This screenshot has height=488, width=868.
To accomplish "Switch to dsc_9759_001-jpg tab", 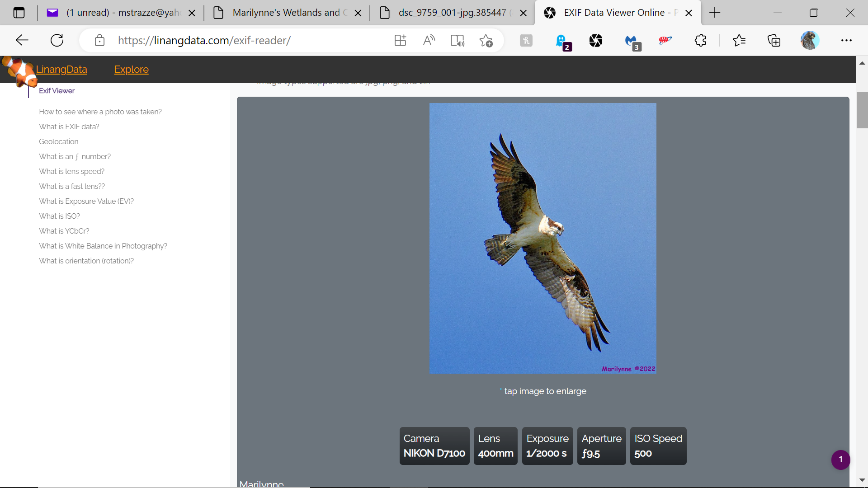I will 452,13.
